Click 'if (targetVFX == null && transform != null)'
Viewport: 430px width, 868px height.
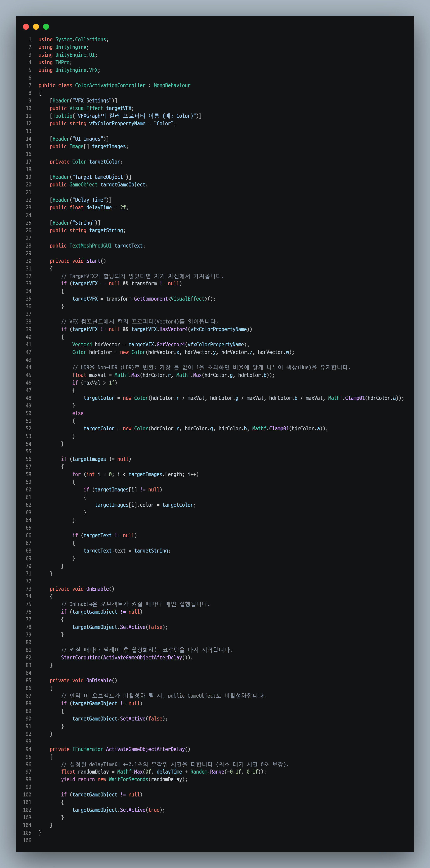tap(121, 283)
